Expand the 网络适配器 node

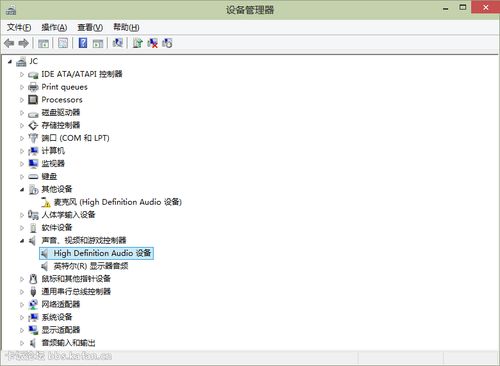click(x=22, y=304)
